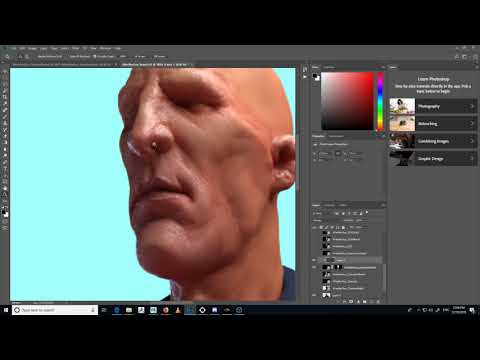Open the layer filter Kind dropdown
The height and width of the screenshot is (360, 480).
323,213
